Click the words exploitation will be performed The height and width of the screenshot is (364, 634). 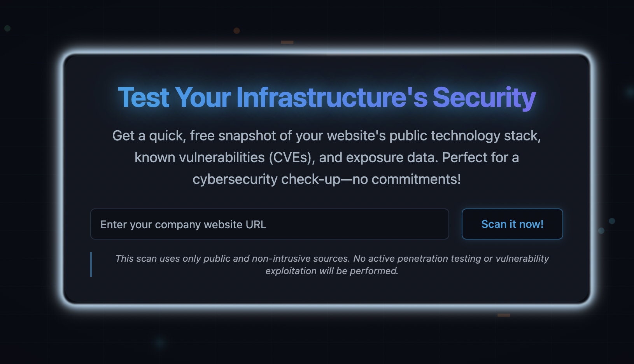click(332, 271)
